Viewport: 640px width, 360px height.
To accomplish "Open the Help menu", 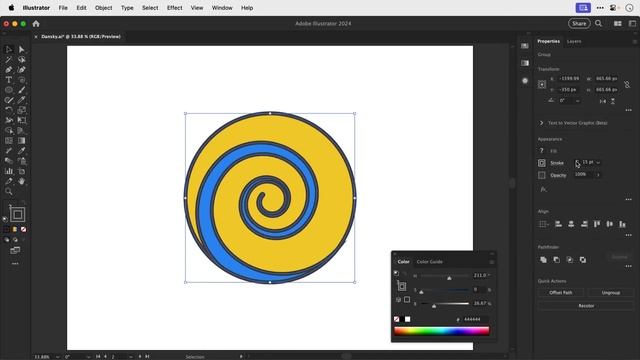I will (x=247, y=8).
